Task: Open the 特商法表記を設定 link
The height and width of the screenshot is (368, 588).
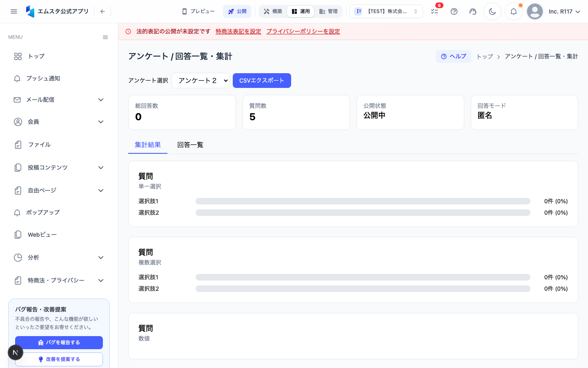Action: tap(238, 31)
